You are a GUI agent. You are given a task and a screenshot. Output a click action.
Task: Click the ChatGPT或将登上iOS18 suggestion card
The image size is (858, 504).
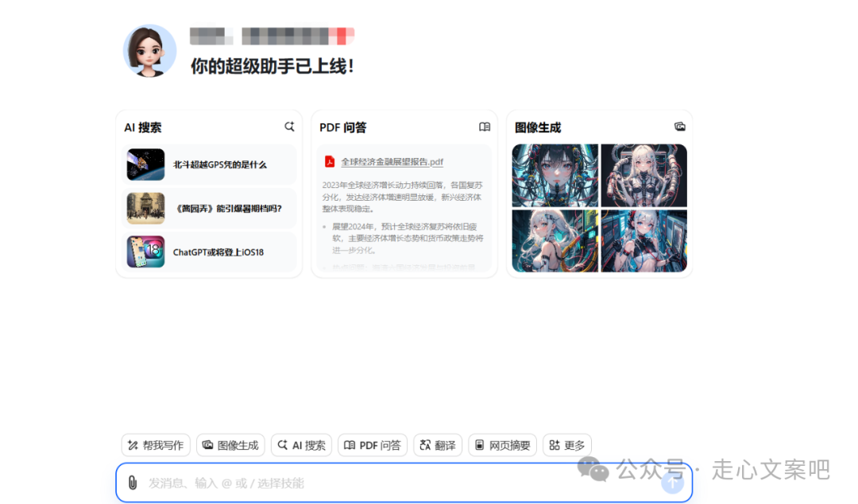(208, 252)
